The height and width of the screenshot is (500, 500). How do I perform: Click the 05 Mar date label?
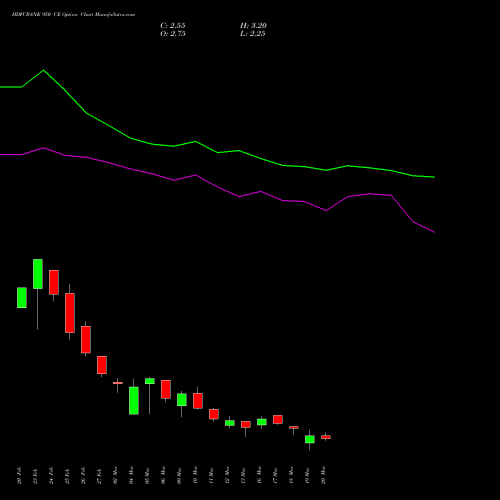(x=147, y=475)
